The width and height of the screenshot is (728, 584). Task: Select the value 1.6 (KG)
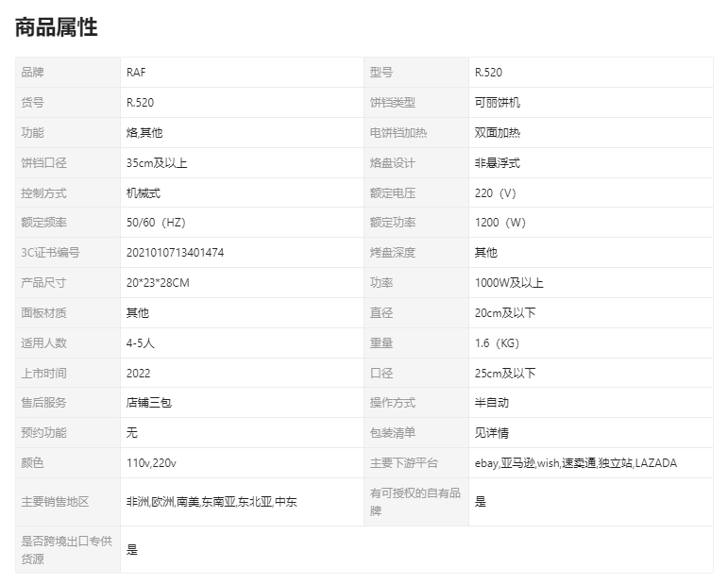click(497, 342)
